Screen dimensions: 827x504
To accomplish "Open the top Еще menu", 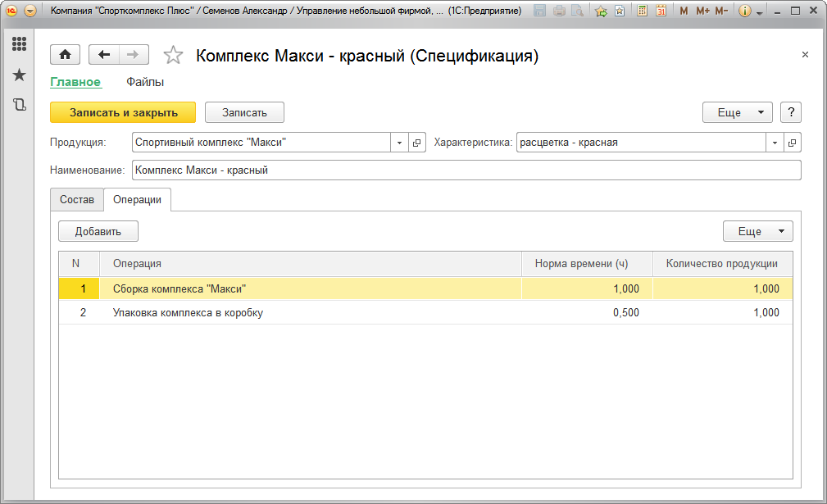I will tap(738, 112).
